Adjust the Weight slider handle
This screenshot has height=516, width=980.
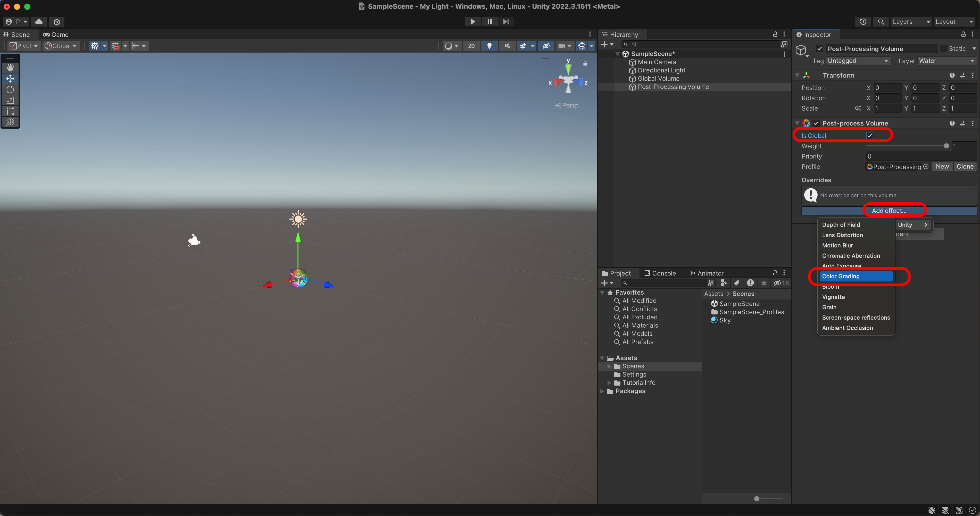[x=946, y=146]
